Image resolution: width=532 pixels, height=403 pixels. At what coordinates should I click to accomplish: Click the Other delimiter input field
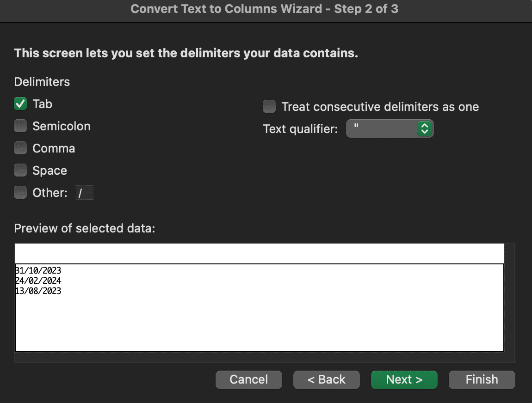84,192
